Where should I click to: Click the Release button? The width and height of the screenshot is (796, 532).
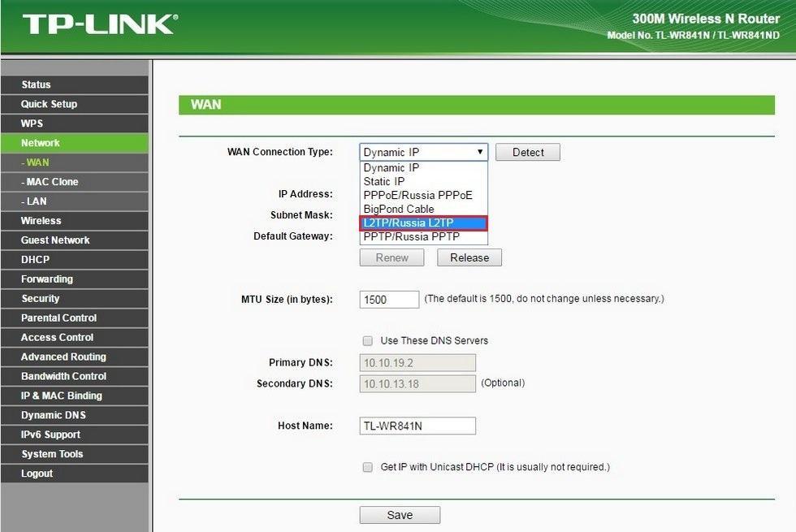pos(469,257)
